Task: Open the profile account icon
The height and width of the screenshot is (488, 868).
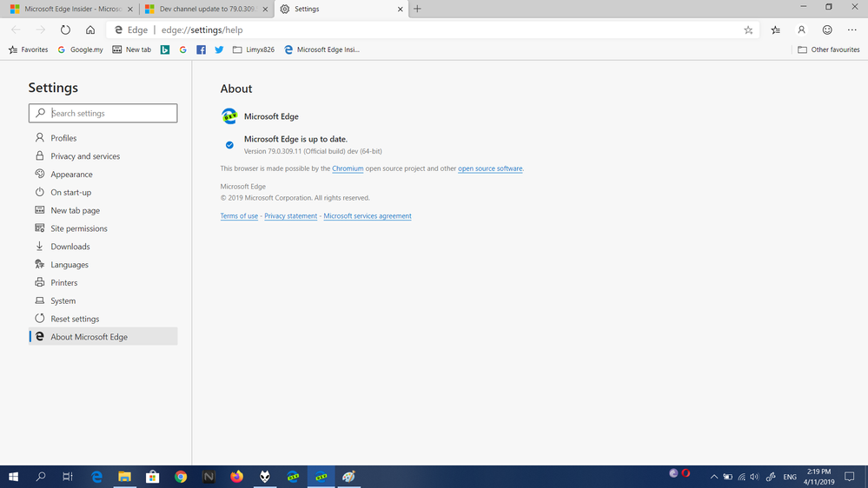Action: (801, 30)
